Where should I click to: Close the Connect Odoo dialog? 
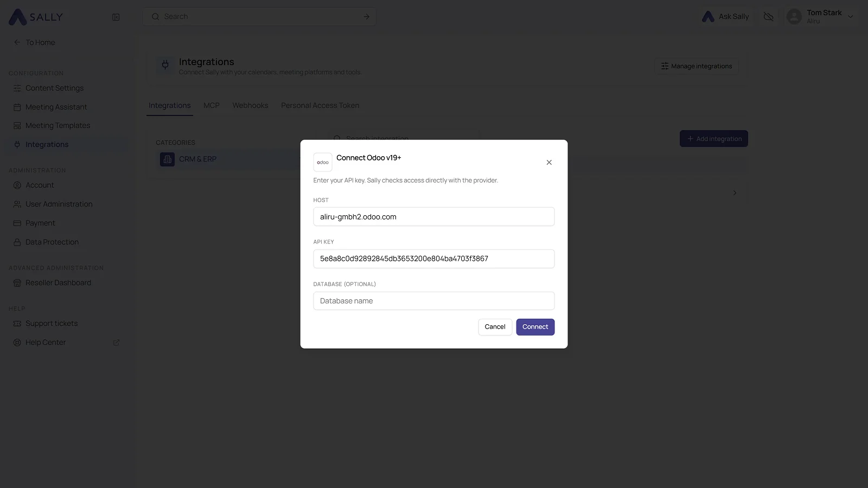pyautogui.click(x=549, y=162)
